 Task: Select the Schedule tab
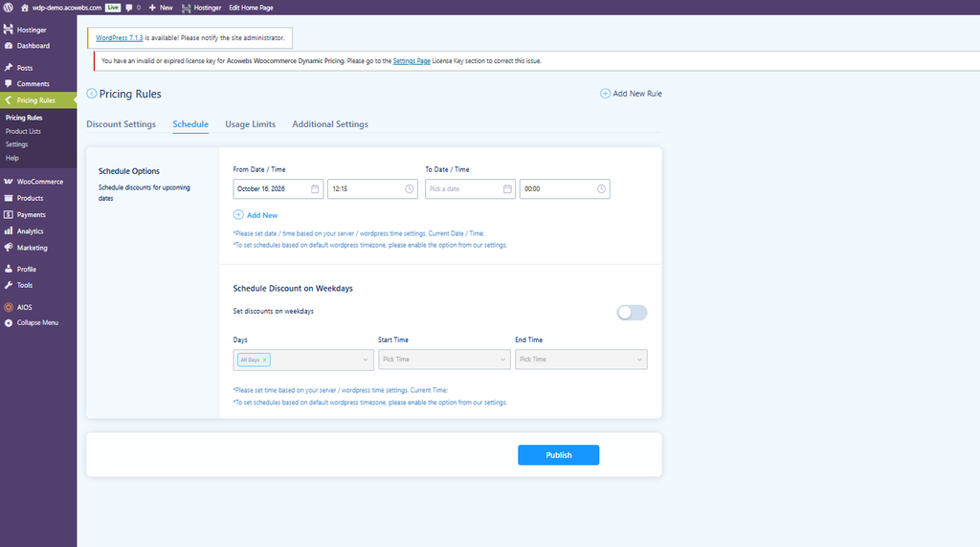pos(190,124)
